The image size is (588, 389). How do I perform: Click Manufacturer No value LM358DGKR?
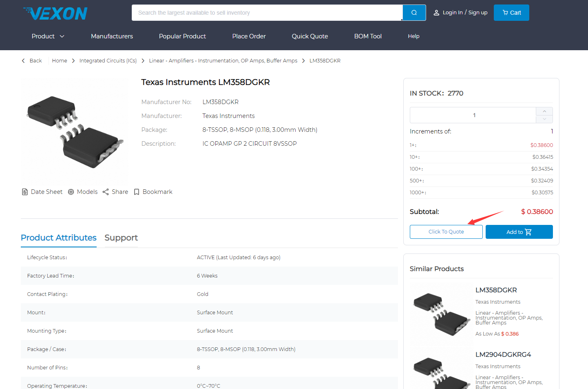[220, 102]
